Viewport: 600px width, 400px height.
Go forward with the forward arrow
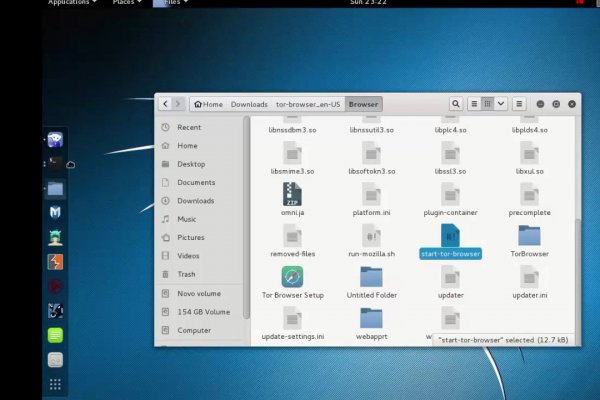tap(179, 104)
